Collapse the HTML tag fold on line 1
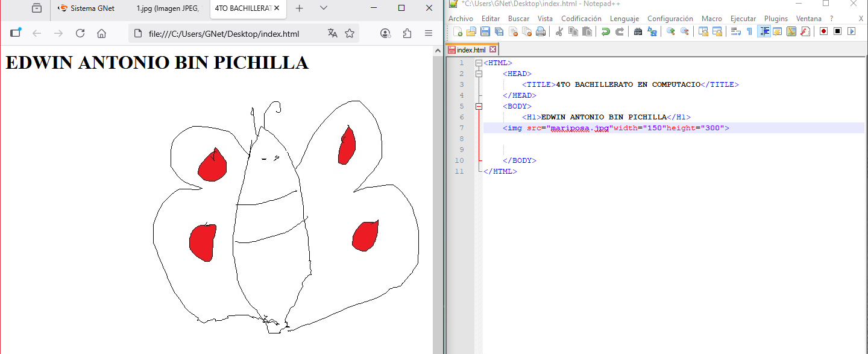868x354 pixels. click(x=479, y=63)
